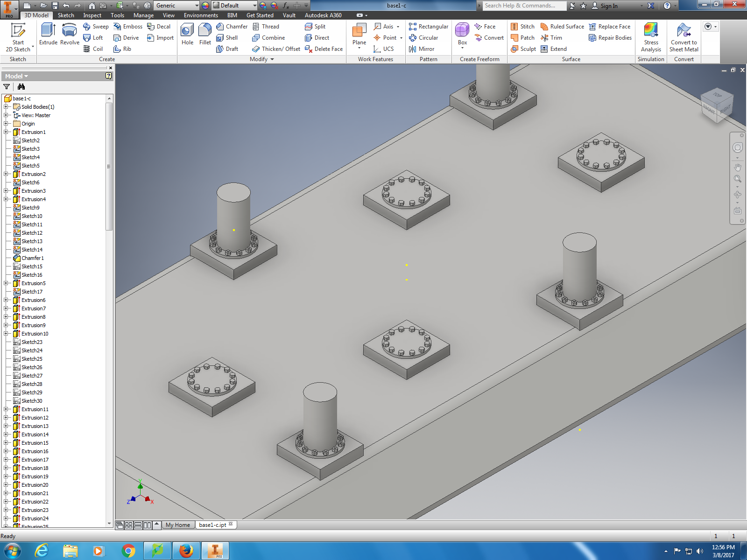Launch Convert to Sheet Metal
The width and height of the screenshot is (747, 560).
coord(684,37)
